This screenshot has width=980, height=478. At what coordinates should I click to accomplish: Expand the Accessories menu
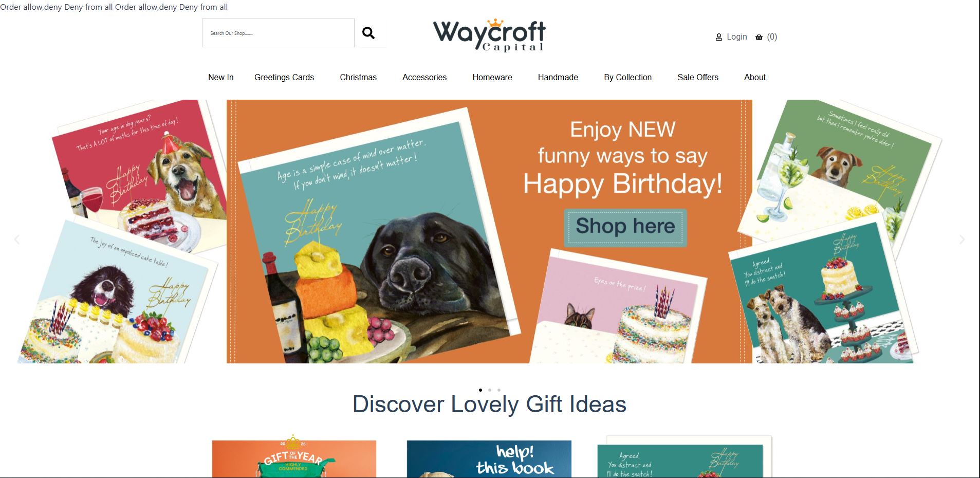(x=424, y=77)
